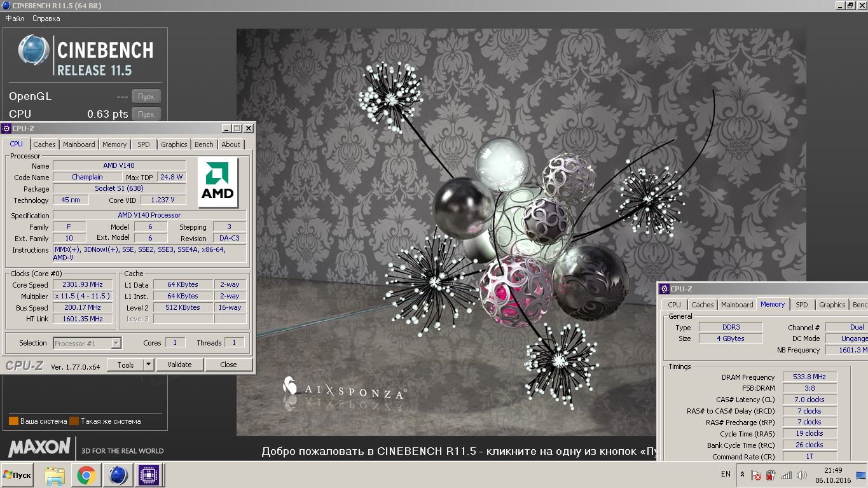Open the Файл menu in Cinebench
Image resolution: width=868 pixels, height=488 pixels.
15,18
